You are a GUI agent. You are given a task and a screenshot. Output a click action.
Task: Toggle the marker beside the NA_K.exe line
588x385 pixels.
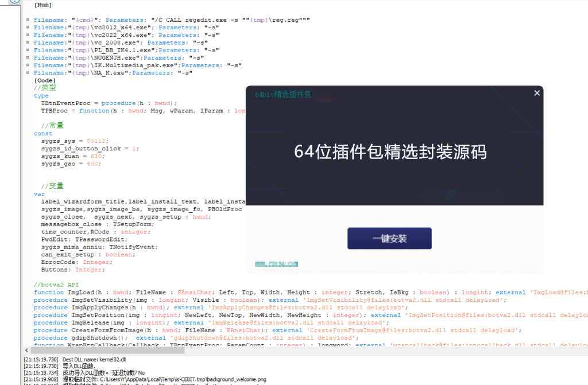pos(28,73)
